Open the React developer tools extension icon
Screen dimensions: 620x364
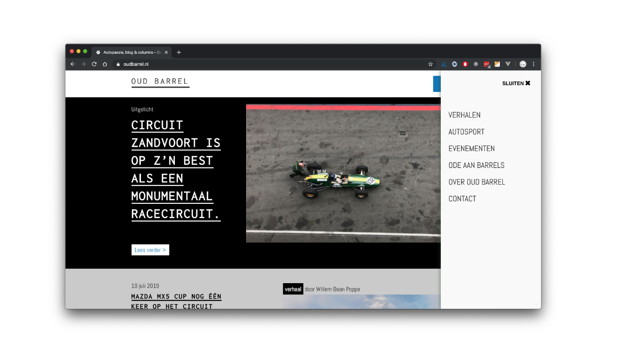476,64
